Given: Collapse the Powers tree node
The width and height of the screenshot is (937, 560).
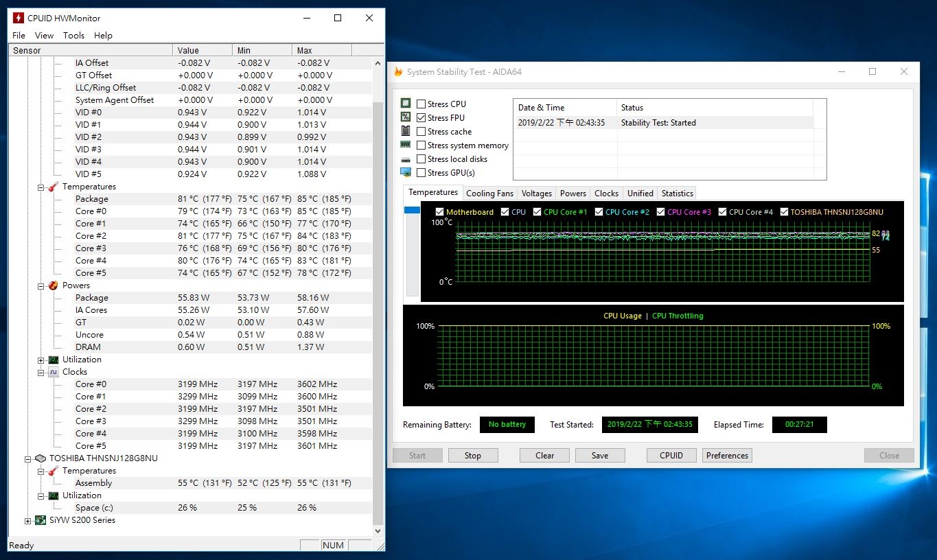Looking at the screenshot, I should coord(41,286).
